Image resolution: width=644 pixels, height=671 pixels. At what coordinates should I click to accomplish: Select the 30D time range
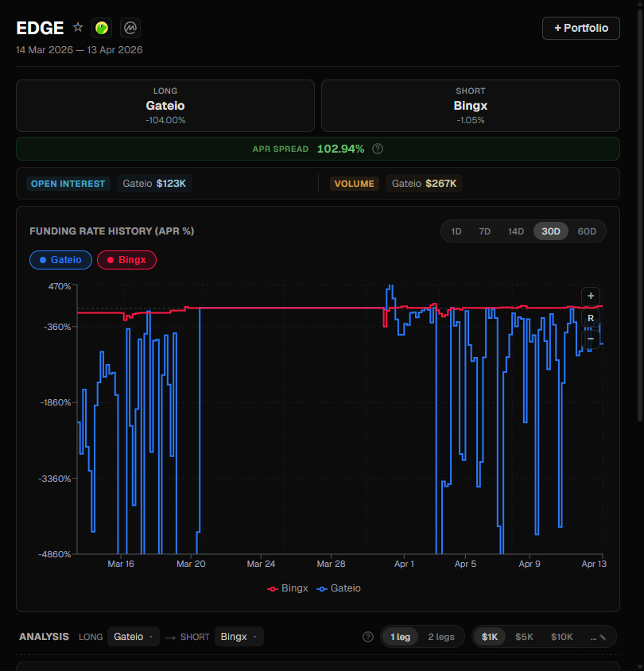[x=551, y=231]
